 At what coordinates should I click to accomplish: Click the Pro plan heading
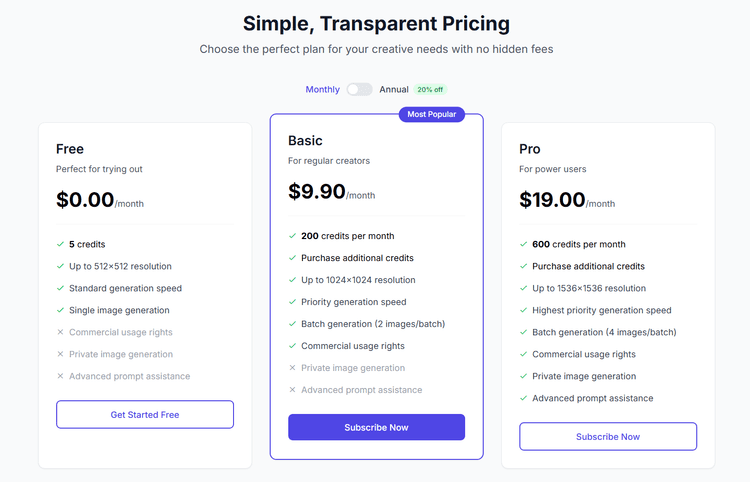click(x=530, y=149)
